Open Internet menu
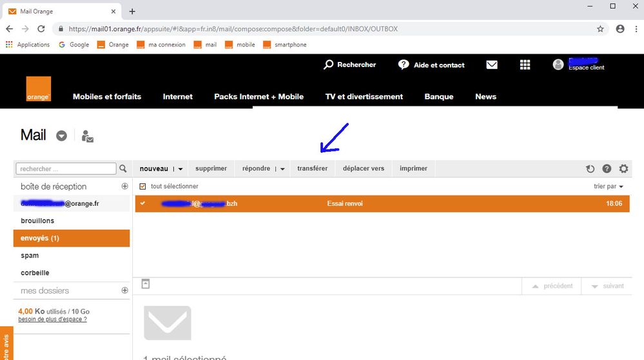The width and height of the screenshot is (644, 360). click(177, 97)
